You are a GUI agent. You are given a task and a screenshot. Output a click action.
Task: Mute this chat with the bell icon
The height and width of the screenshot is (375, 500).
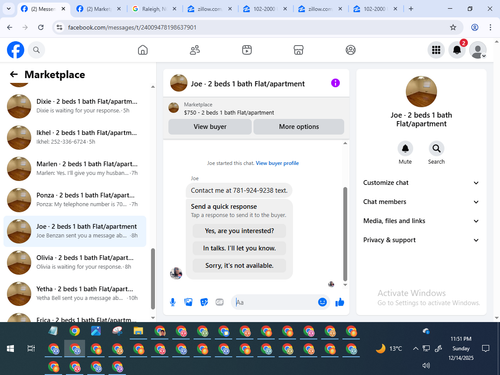[405, 149]
